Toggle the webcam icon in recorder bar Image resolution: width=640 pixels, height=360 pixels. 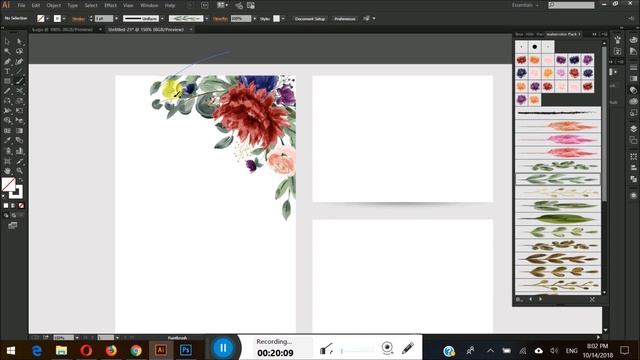click(x=387, y=348)
